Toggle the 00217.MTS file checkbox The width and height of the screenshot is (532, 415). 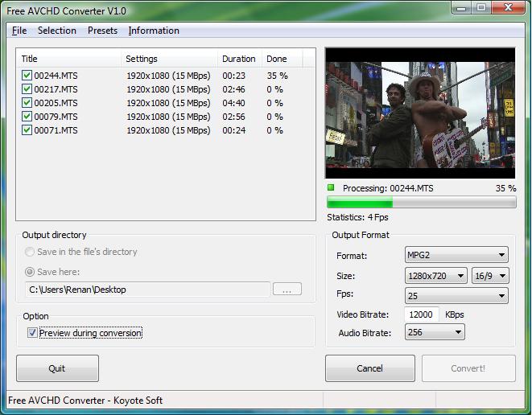[27, 89]
